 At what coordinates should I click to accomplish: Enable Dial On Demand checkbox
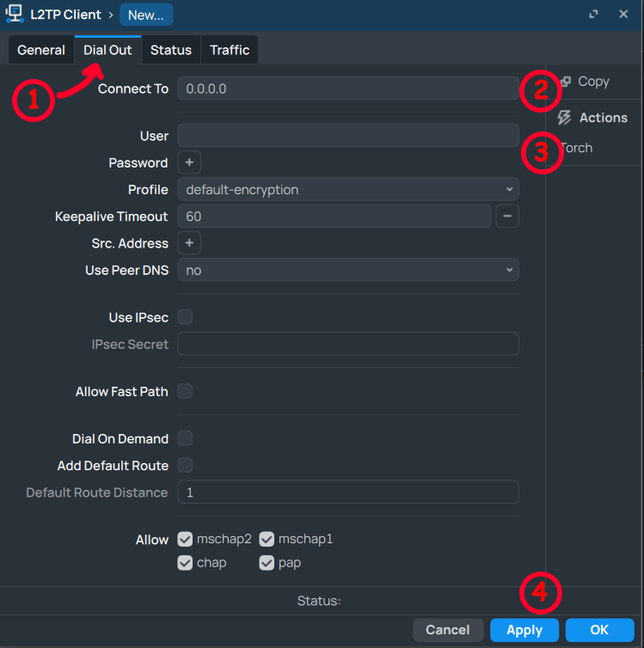[x=185, y=438]
